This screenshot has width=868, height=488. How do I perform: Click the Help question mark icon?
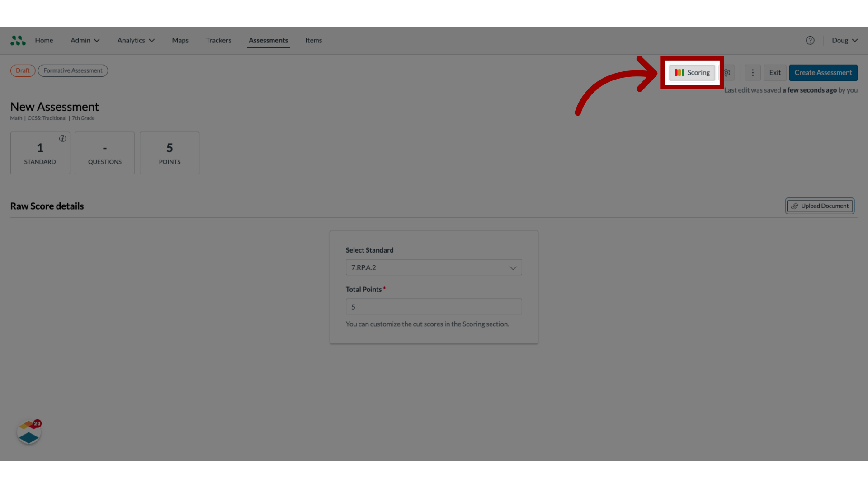point(810,41)
